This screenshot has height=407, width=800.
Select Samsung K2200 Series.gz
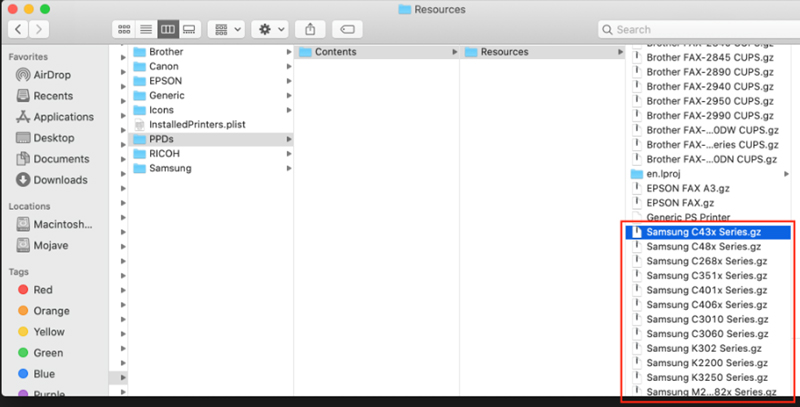coord(709,363)
